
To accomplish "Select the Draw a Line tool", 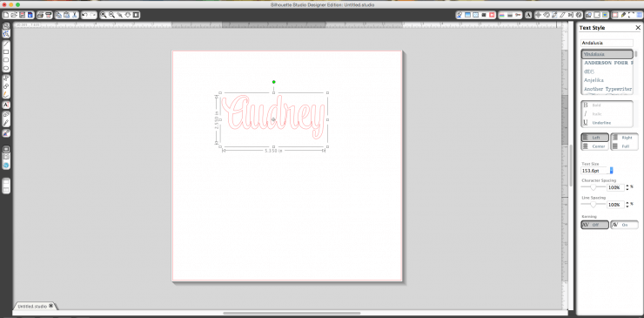I will (7, 44).
